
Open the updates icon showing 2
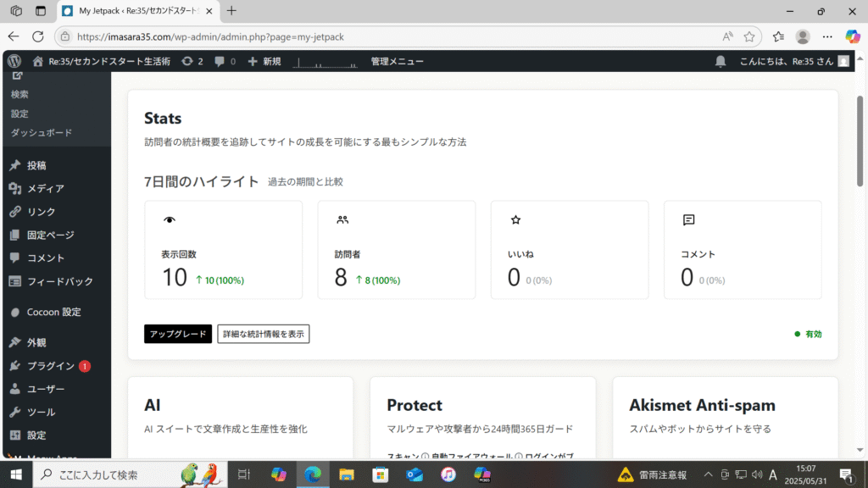coord(192,61)
